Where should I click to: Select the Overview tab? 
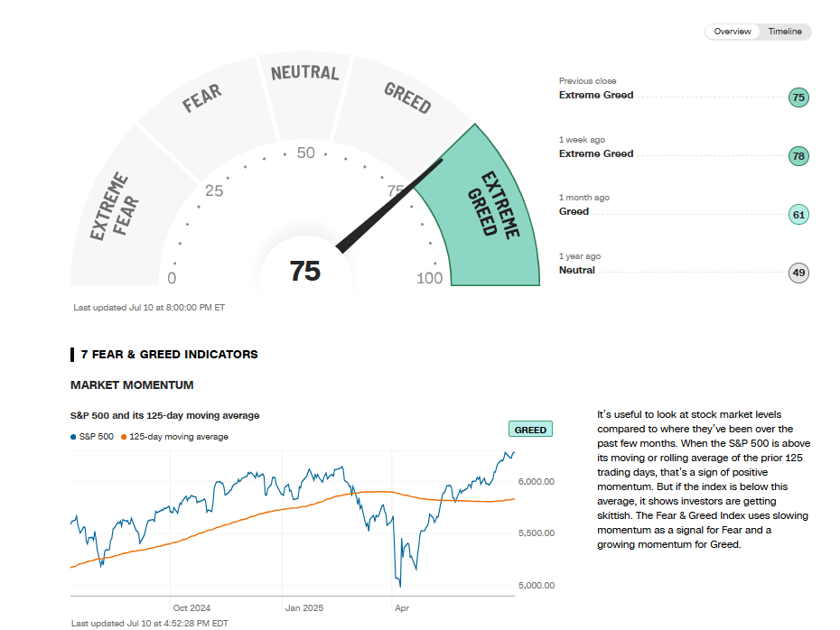(733, 32)
